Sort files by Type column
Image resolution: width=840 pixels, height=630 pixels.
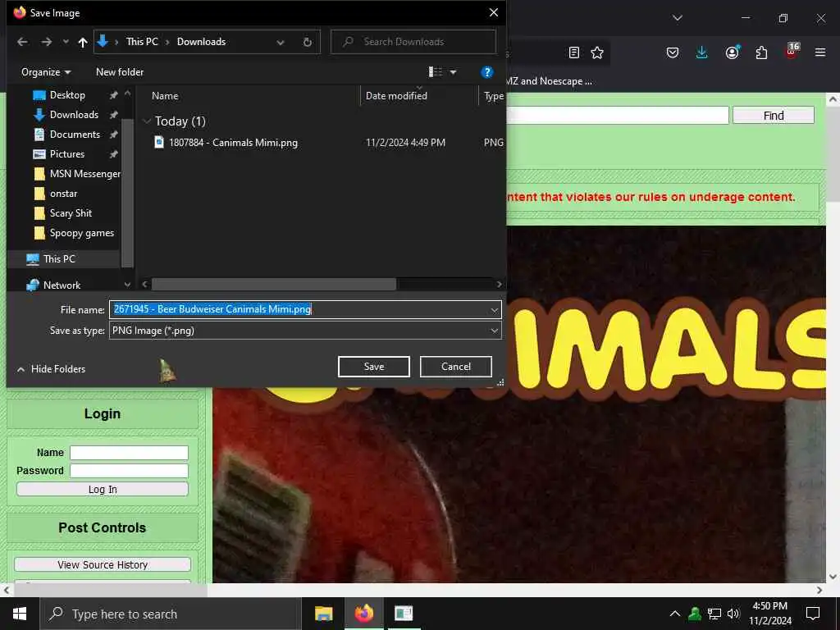[x=492, y=96]
